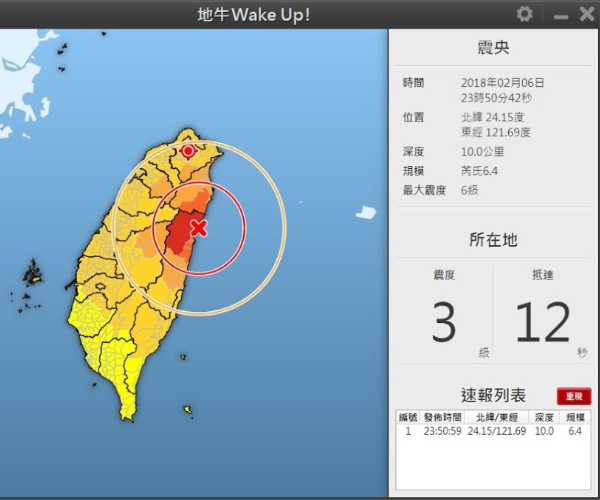Click the 深度 column header
Image resolution: width=600 pixels, height=500 pixels.
(544, 417)
